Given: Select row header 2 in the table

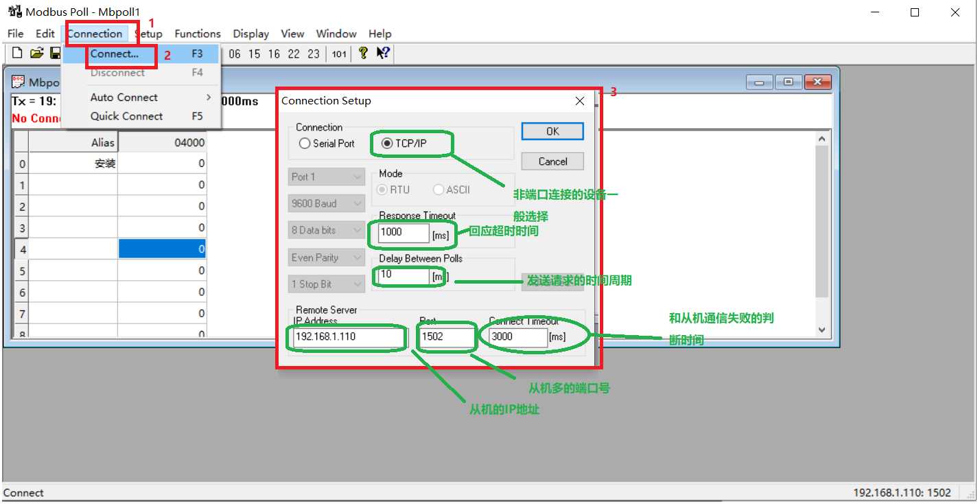Looking at the screenshot, I should point(22,206).
